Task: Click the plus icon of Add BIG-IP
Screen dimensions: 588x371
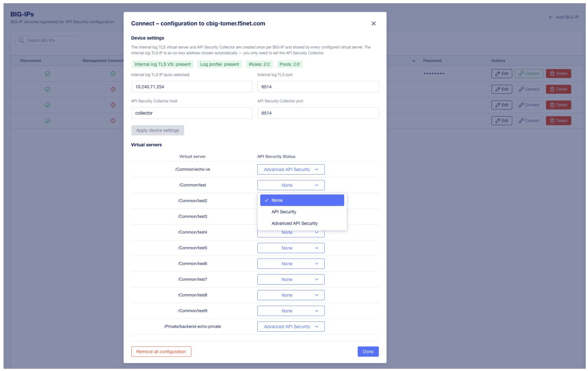Action: tap(550, 17)
